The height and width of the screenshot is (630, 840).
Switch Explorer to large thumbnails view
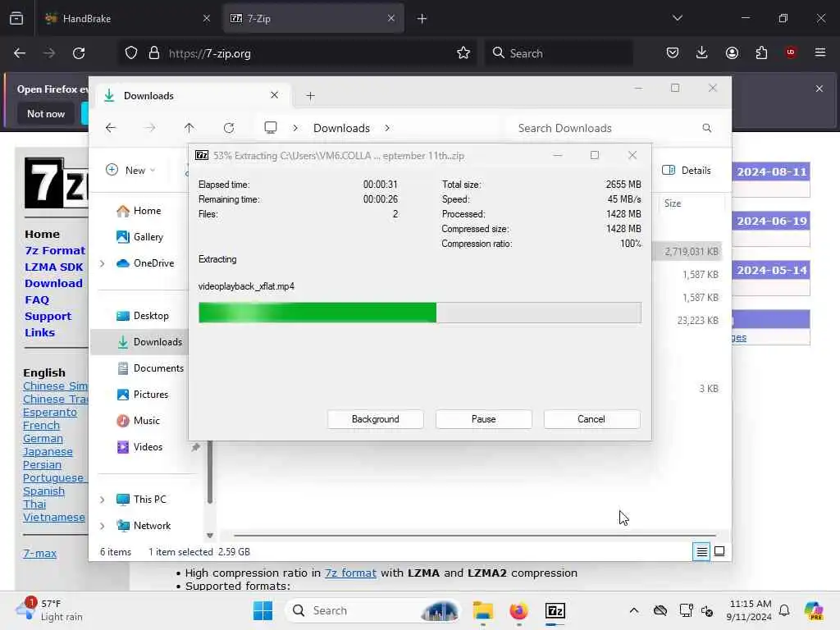pyautogui.click(x=719, y=551)
